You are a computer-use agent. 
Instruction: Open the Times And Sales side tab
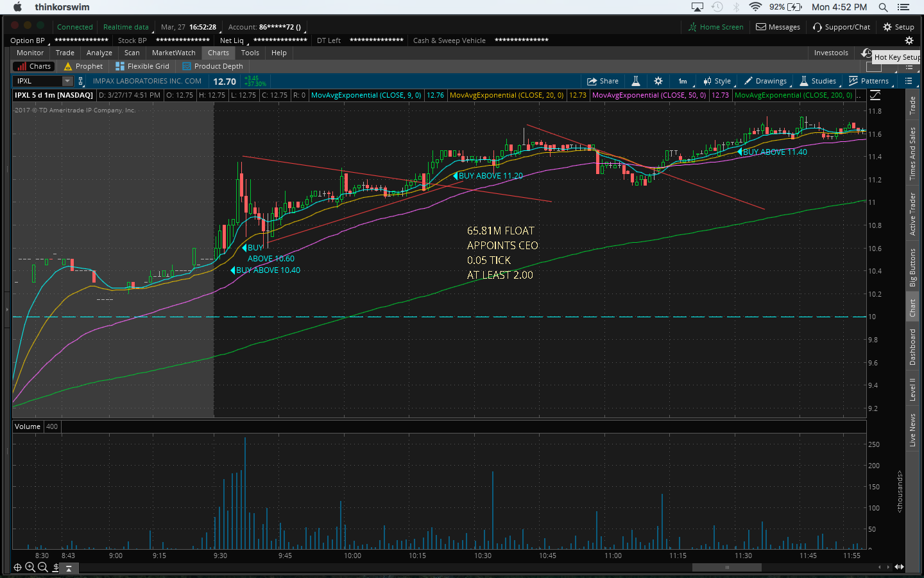[x=912, y=153]
